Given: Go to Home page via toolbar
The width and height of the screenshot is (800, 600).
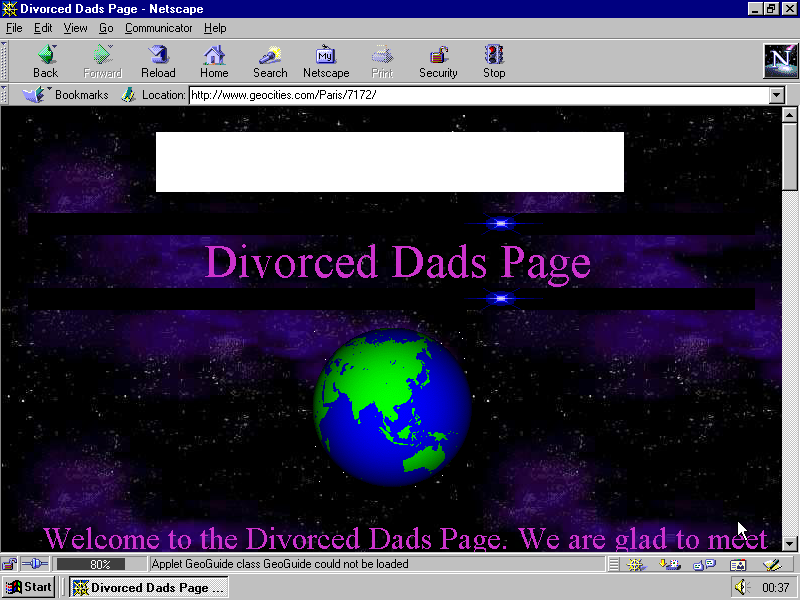Looking at the screenshot, I should (x=214, y=61).
